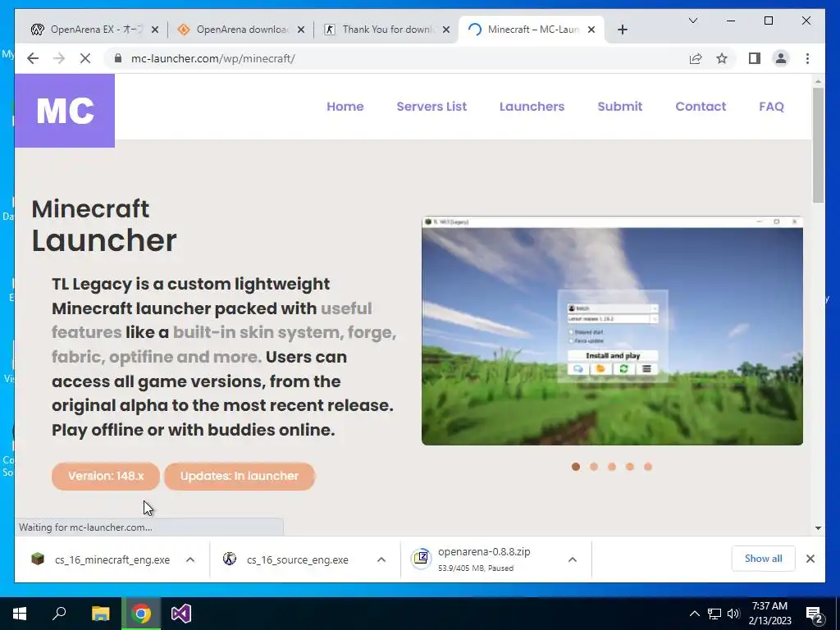Select second carousel dot

[594, 467]
